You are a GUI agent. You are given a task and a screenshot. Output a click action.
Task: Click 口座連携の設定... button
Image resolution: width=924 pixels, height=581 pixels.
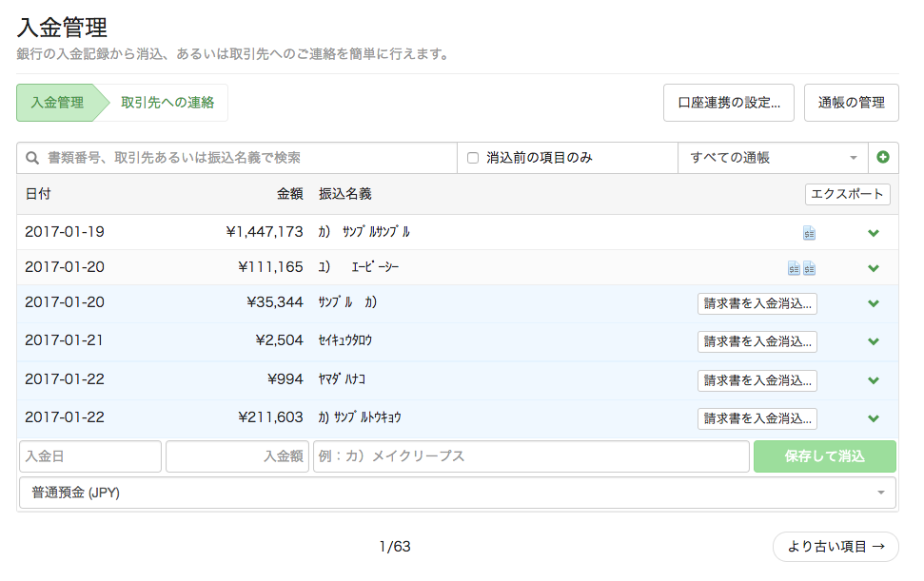pyautogui.click(x=728, y=103)
